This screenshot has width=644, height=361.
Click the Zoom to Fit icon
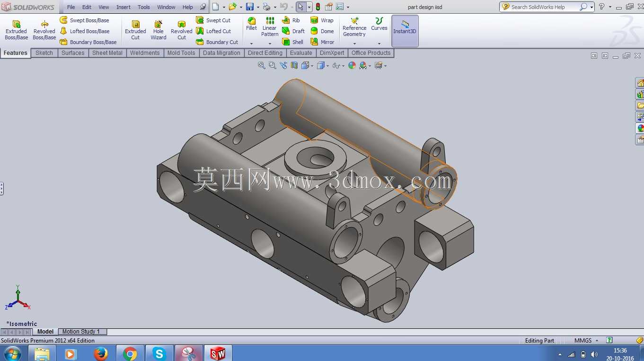click(x=262, y=66)
